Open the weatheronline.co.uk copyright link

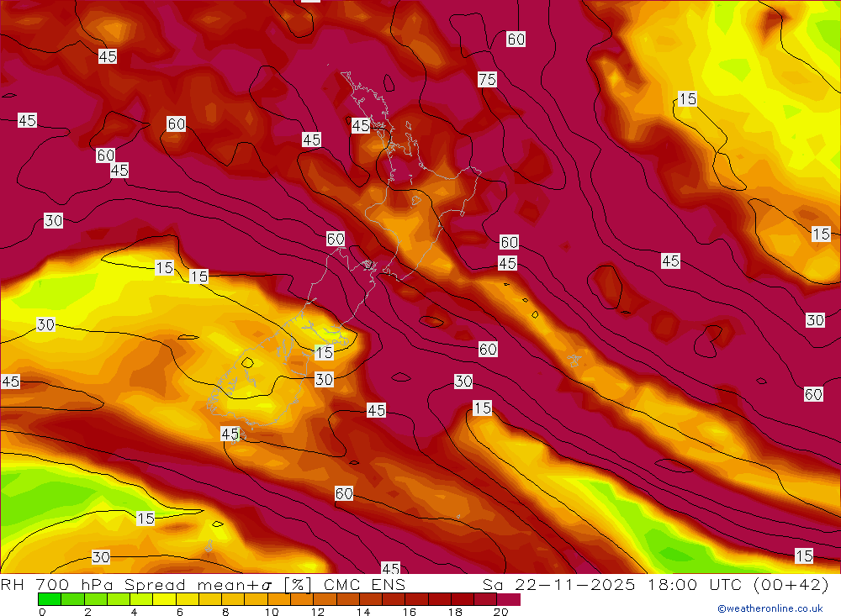(770, 608)
